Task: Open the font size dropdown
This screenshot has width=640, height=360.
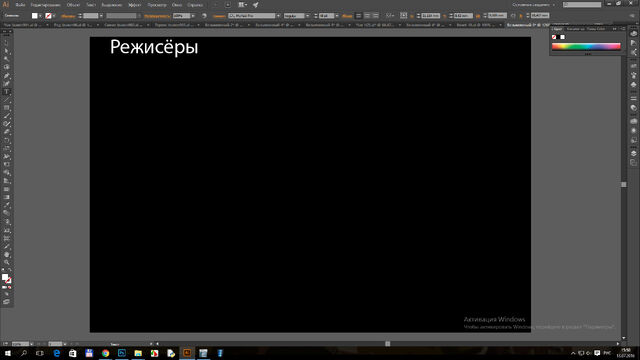Action: point(337,16)
